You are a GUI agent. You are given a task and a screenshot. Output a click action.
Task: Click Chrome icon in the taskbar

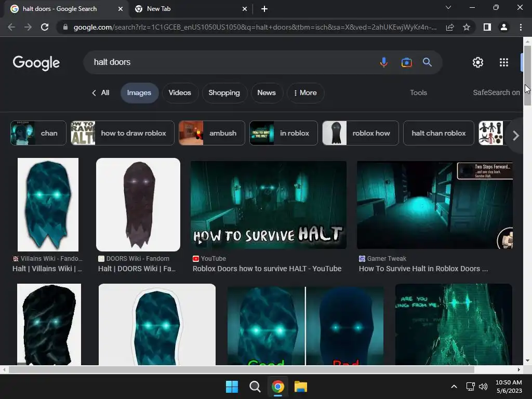click(278, 387)
